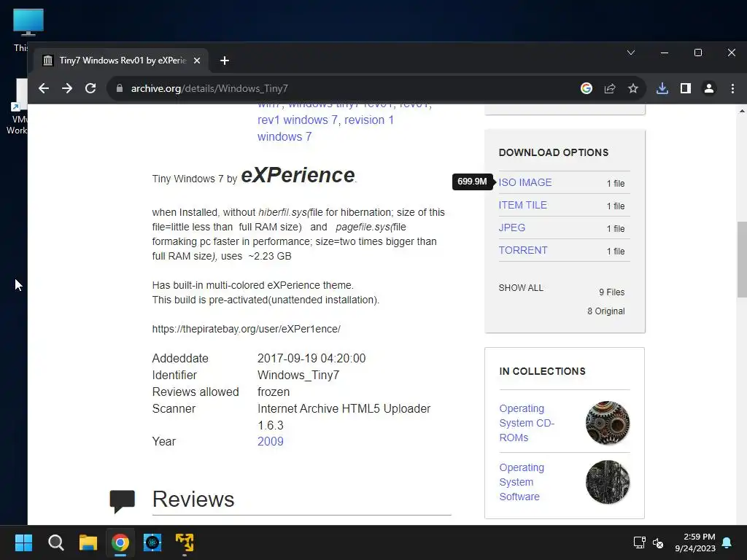Expand the tab search chevron

point(631,52)
